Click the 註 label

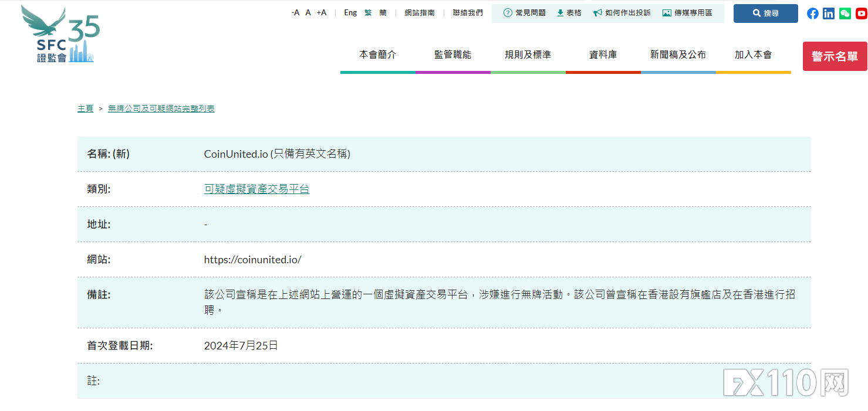click(x=93, y=381)
